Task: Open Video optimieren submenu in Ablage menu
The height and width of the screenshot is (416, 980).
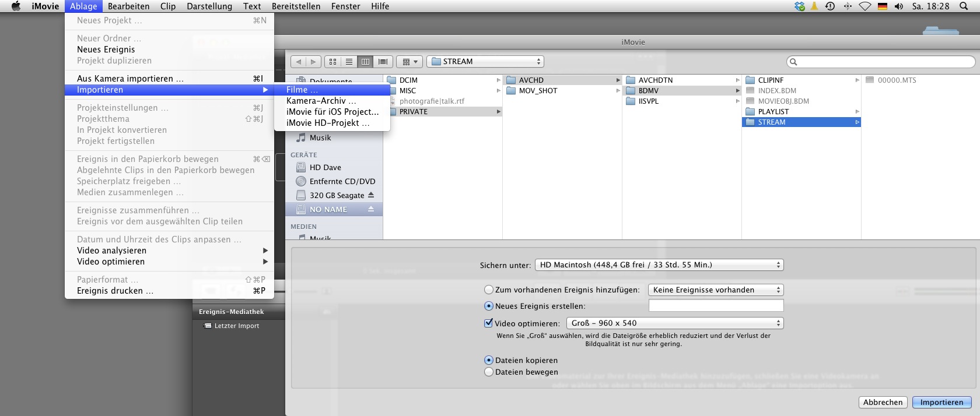Action: [x=169, y=262]
